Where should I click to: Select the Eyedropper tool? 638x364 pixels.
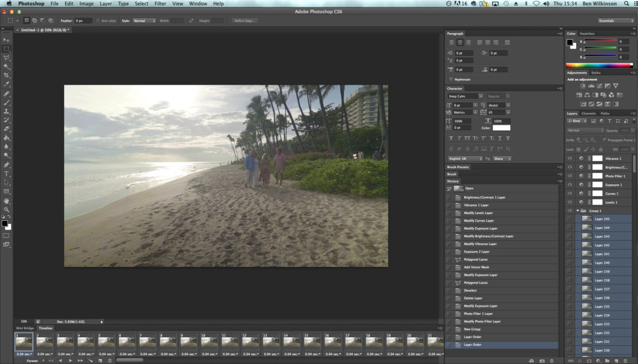pos(7,83)
